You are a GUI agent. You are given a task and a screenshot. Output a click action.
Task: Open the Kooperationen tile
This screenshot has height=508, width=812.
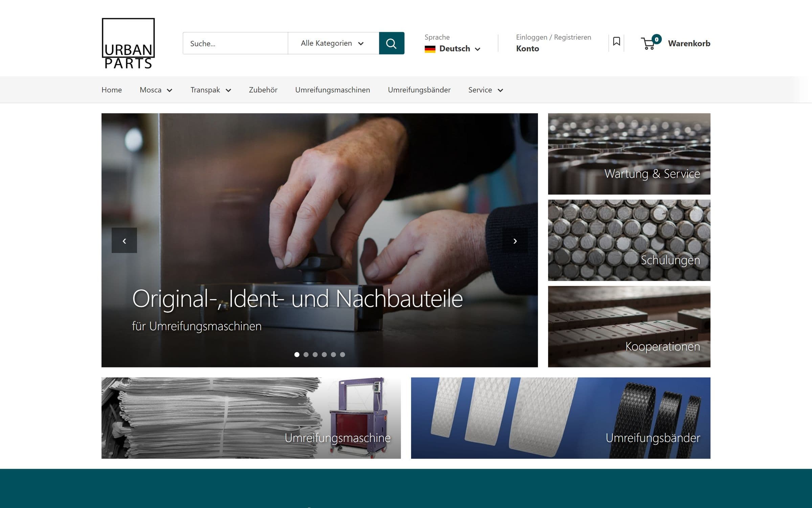coord(629,326)
